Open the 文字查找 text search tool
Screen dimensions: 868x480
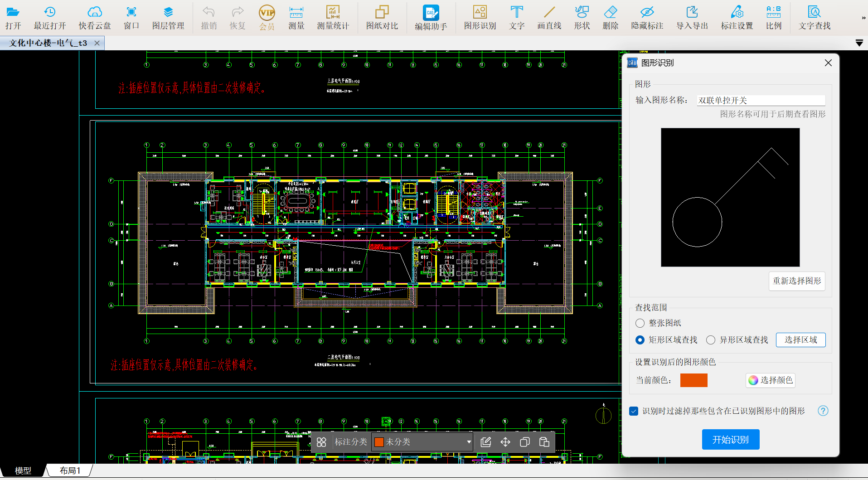click(x=815, y=18)
